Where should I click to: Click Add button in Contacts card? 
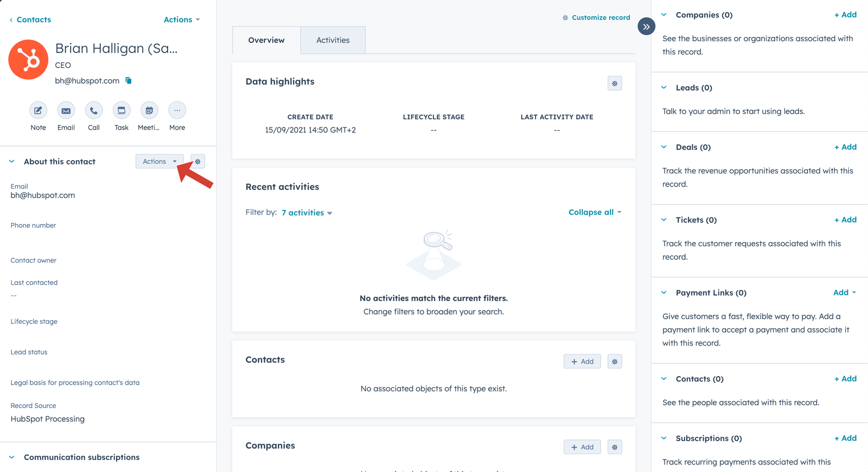(x=582, y=361)
